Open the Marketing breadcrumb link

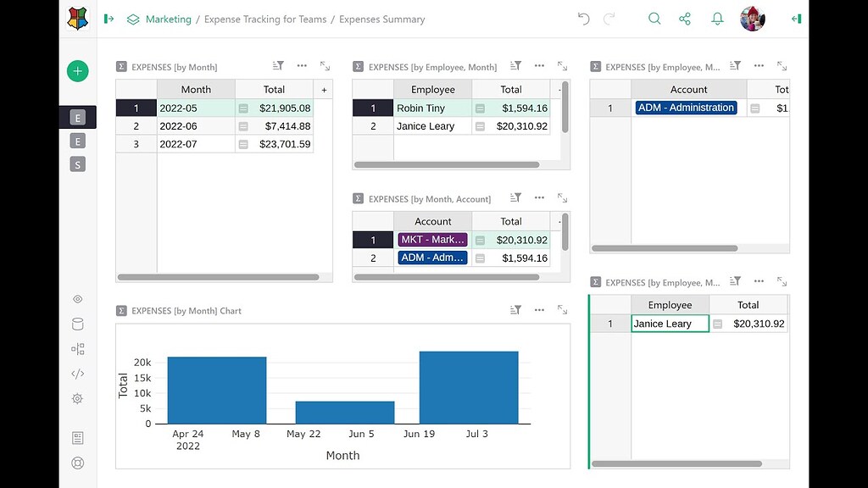click(169, 19)
